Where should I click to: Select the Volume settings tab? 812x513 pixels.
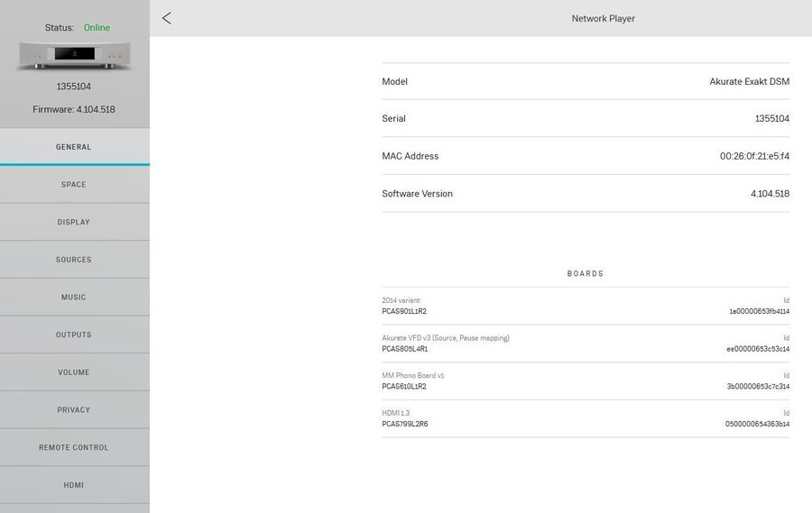tap(74, 372)
